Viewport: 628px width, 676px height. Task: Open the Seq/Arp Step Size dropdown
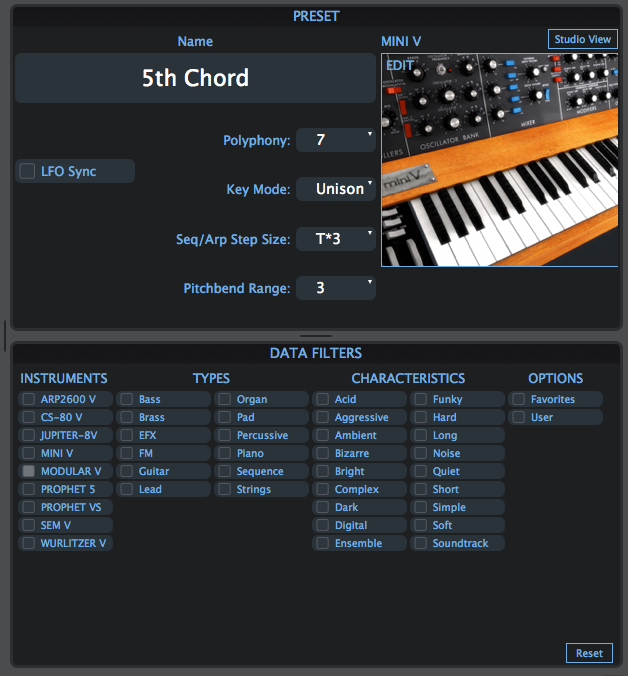coord(336,239)
